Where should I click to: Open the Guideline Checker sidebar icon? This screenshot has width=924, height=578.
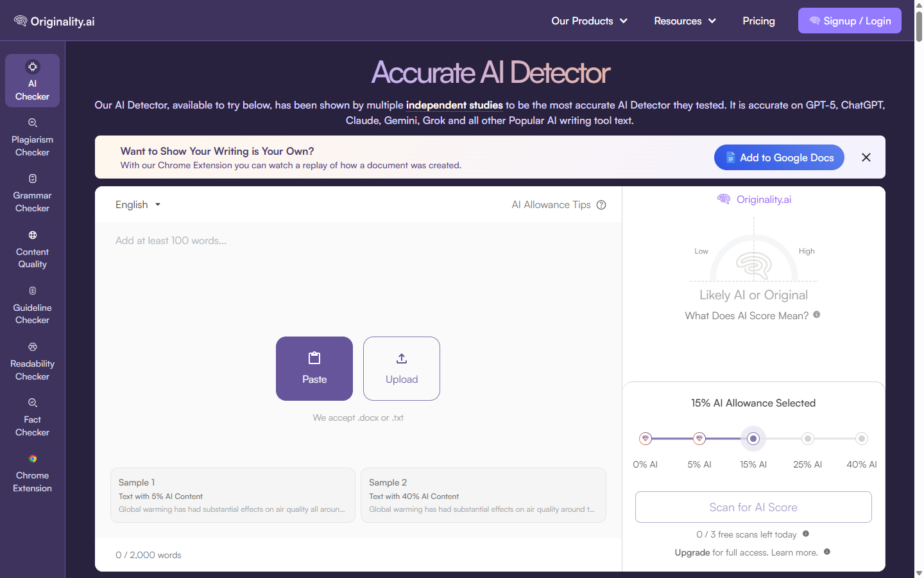pyautogui.click(x=32, y=291)
